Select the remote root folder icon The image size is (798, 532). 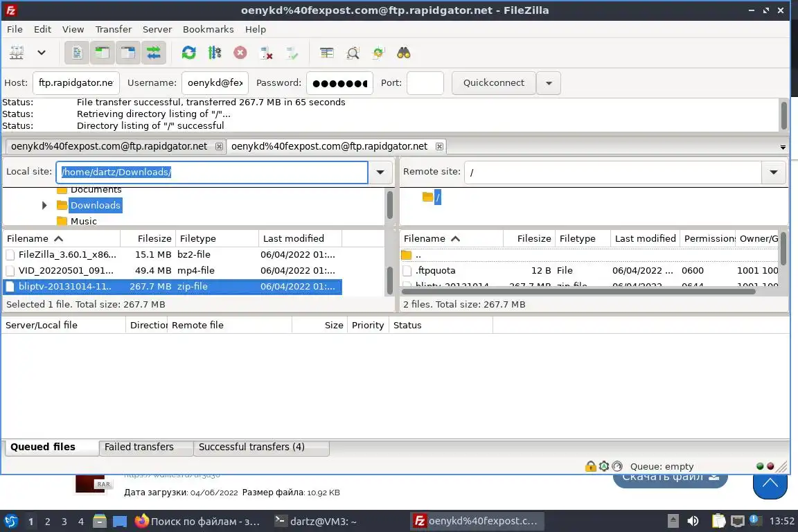(427, 197)
